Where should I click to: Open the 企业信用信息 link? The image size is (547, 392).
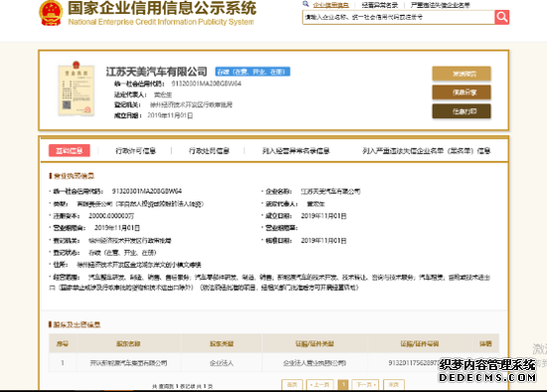point(331,5)
